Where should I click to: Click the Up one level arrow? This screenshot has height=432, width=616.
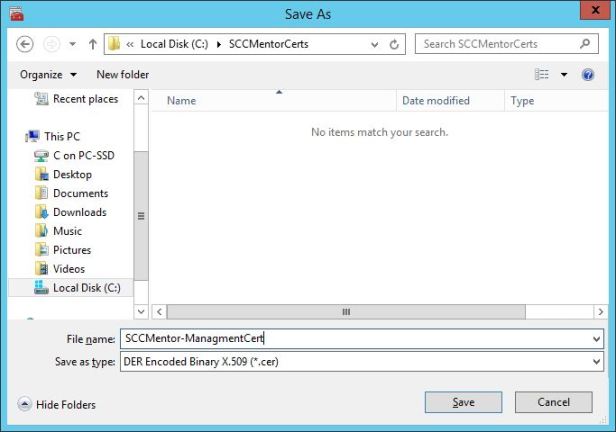pos(92,44)
